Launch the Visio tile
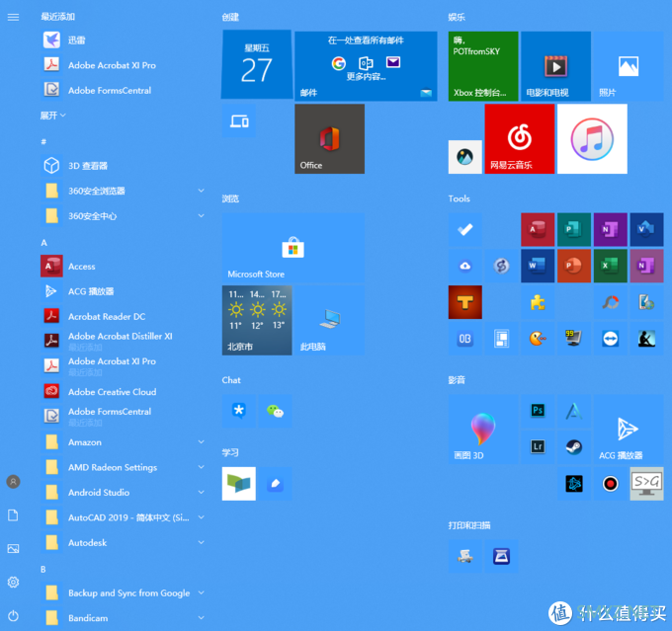 point(646,230)
